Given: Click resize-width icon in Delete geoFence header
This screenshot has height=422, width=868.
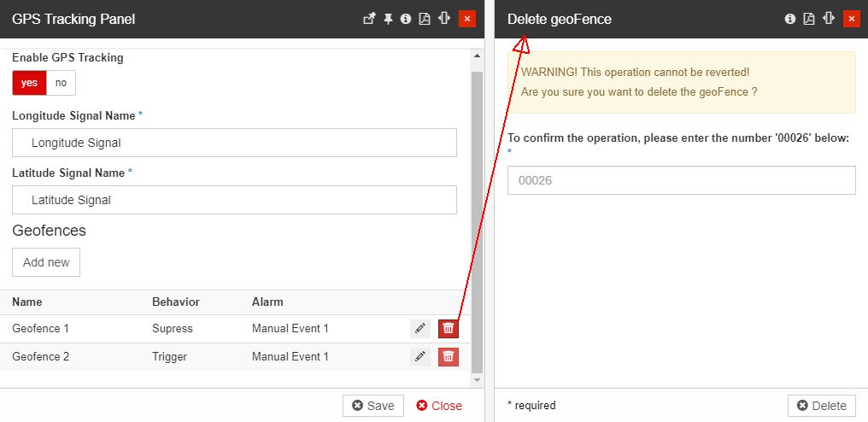Looking at the screenshot, I should 829,19.
